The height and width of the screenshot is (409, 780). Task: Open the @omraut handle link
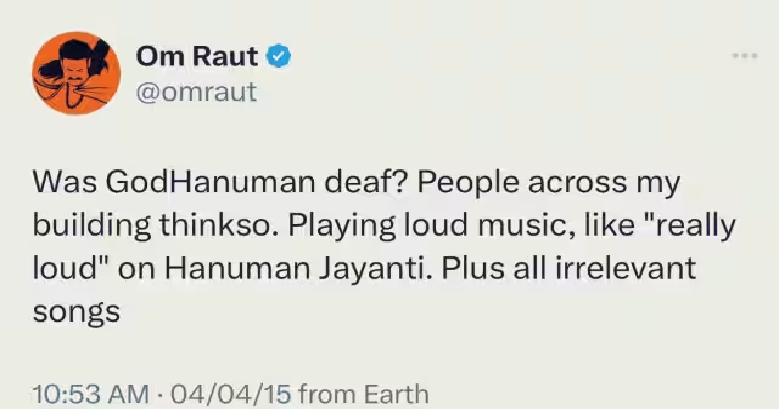tap(196, 92)
